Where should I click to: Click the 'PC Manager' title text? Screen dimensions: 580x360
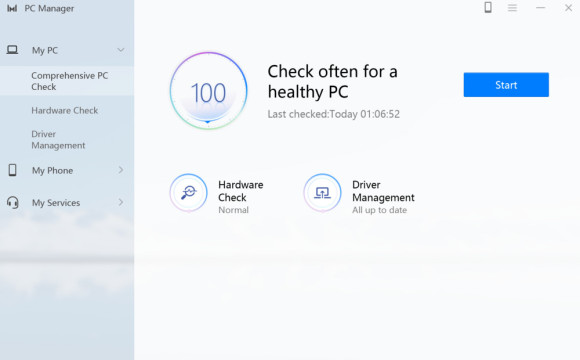(49, 8)
